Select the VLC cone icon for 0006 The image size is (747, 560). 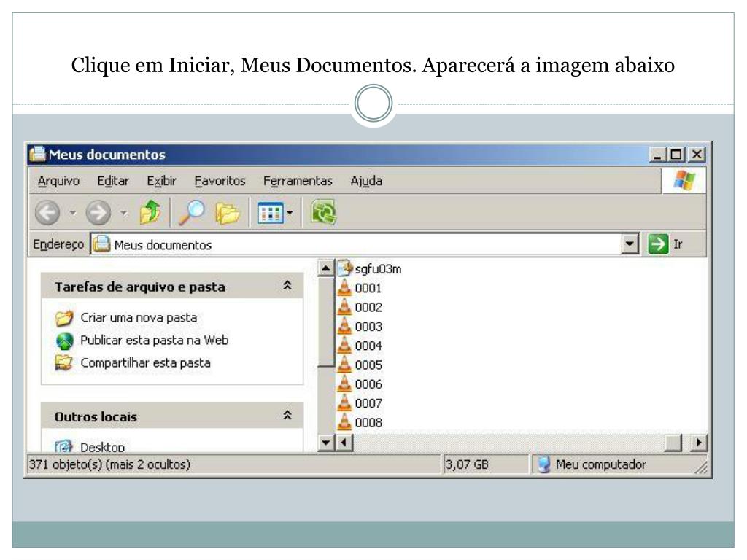pyautogui.click(x=344, y=384)
